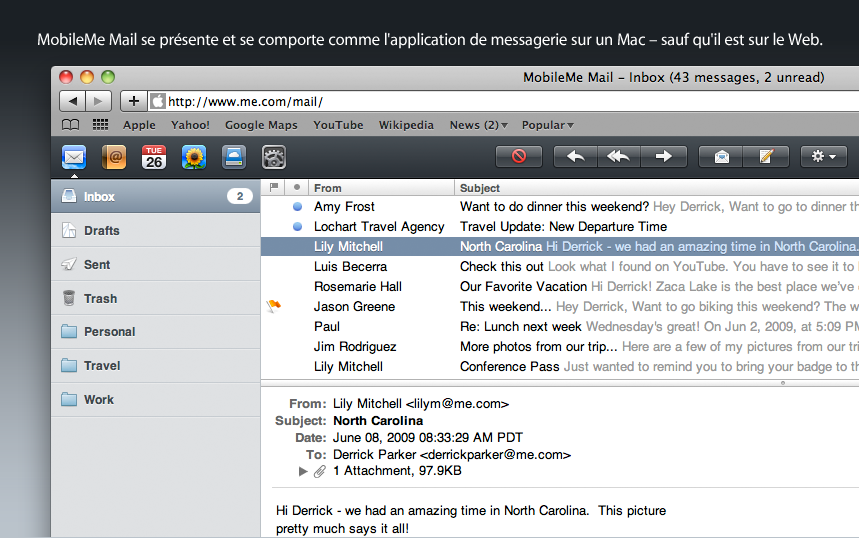
Task: Open Amy Frost's dinner message
Action: pyautogui.click(x=560, y=207)
